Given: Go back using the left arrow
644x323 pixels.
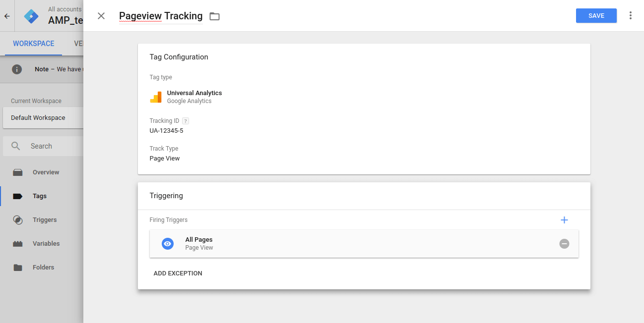Looking at the screenshot, I should pyautogui.click(x=7, y=16).
